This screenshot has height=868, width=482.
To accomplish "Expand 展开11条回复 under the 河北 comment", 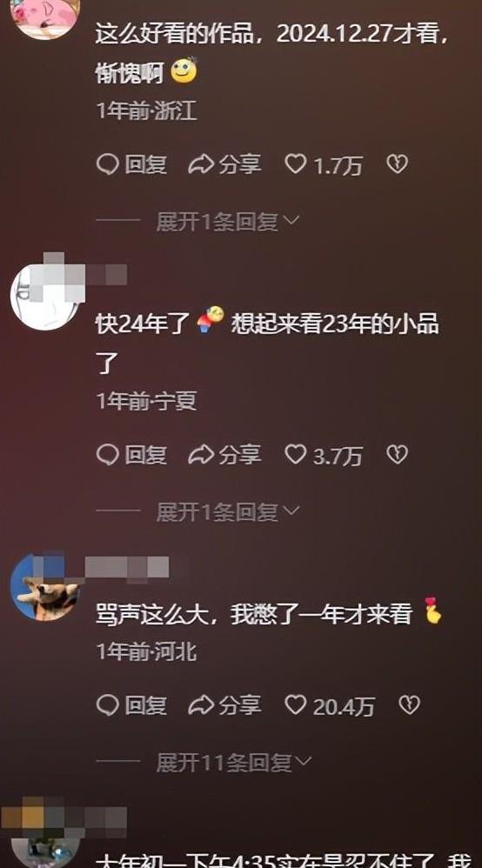I will (234, 764).
